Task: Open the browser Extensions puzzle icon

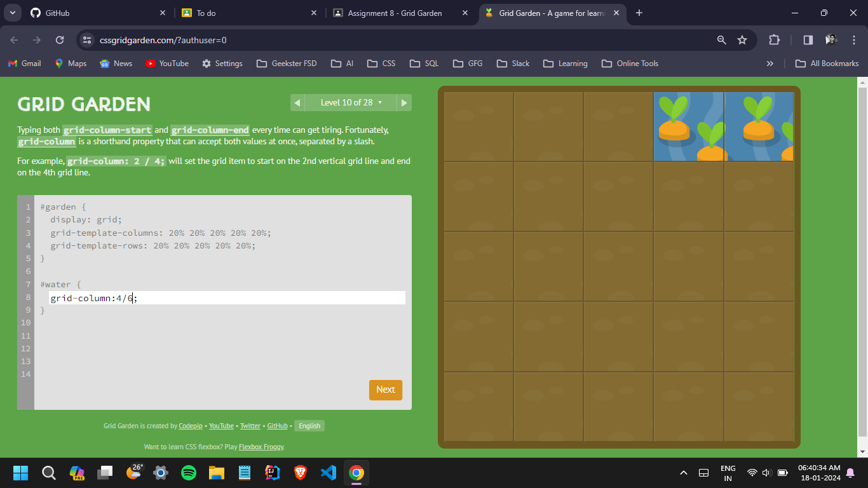Action: [774, 40]
